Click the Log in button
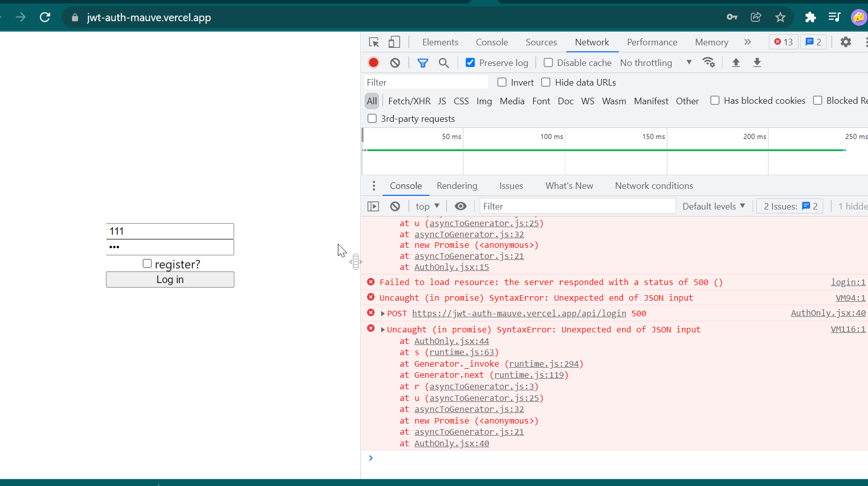The width and height of the screenshot is (868, 486). (170, 280)
